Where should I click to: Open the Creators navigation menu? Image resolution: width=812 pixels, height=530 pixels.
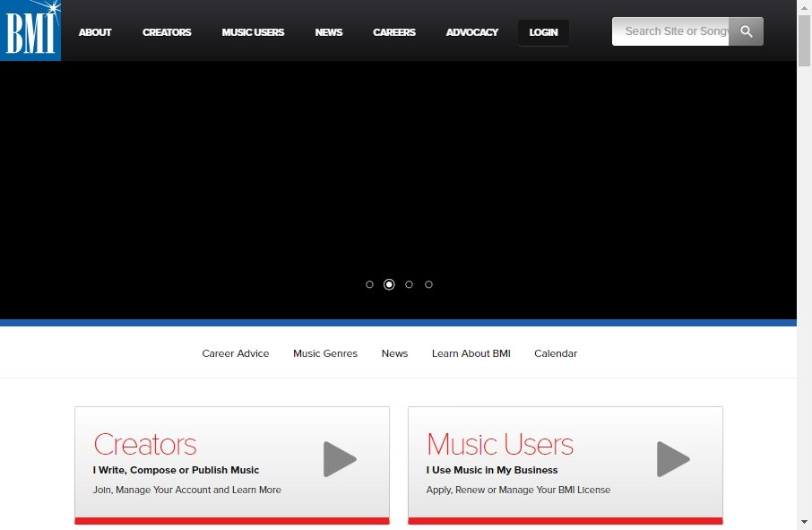pos(167,32)
